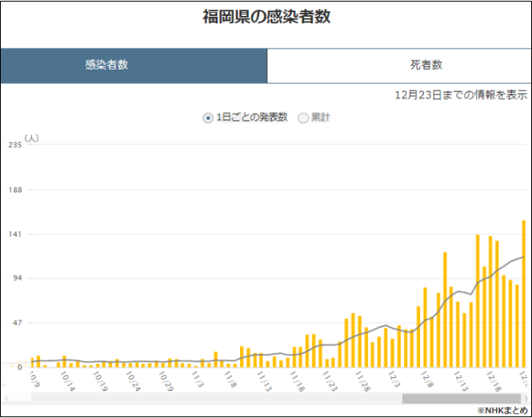Click the 235 y-axis value
Viewport: 532px width, 418px height.
click(16, 145)
